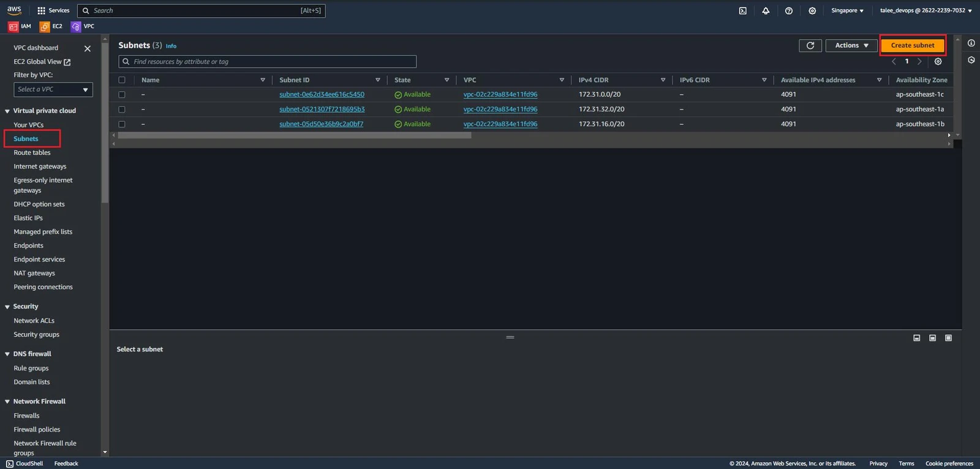Close the VPC navigation sidebar
This screenshot has width=980, height=469.
(88, 48)
